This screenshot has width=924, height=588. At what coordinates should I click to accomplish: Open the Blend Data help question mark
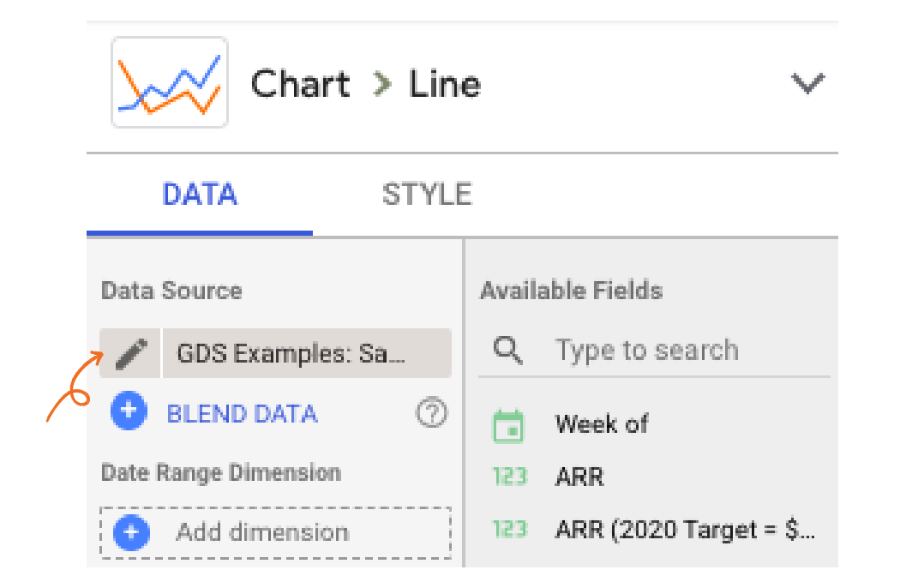click(431, 414)
